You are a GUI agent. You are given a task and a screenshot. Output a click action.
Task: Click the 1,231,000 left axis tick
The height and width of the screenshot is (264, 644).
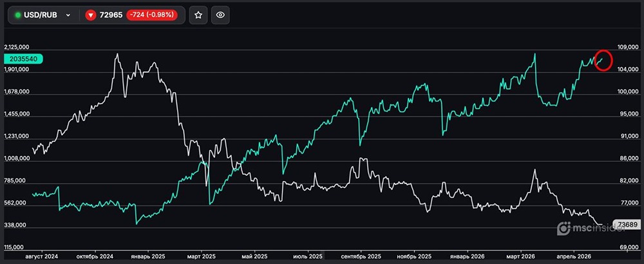(17, 136)
